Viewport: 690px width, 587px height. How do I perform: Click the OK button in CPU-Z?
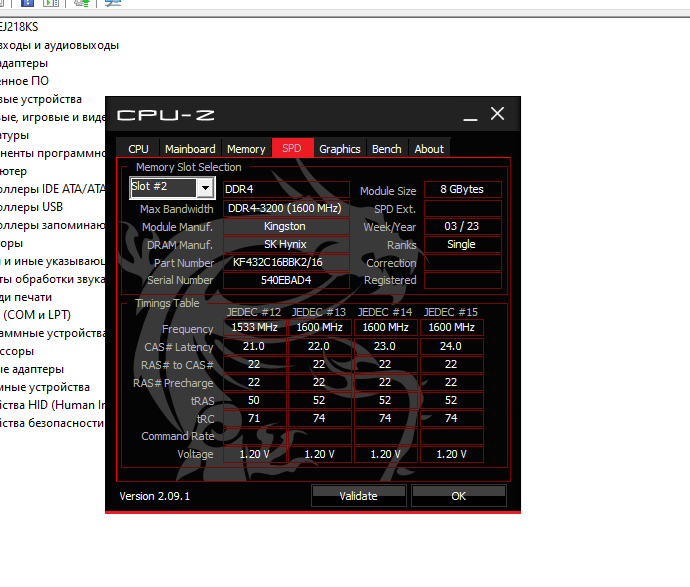click(x=459, y=496)
